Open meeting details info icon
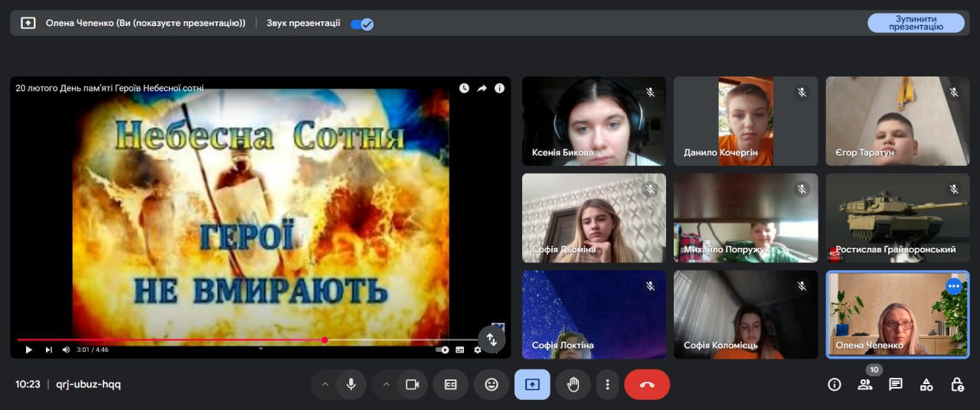This screenshot has height=410, width=980. click(835, 385)
